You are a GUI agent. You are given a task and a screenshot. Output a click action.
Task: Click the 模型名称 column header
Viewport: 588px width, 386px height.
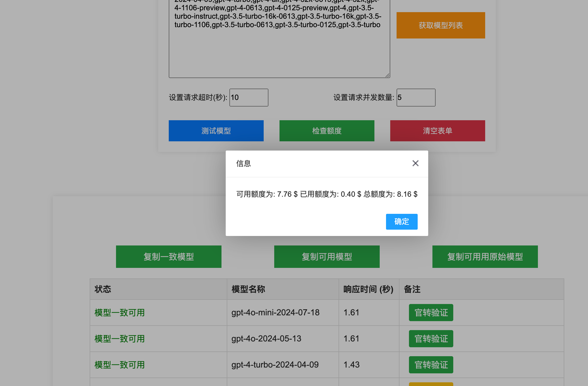(283, 289)
